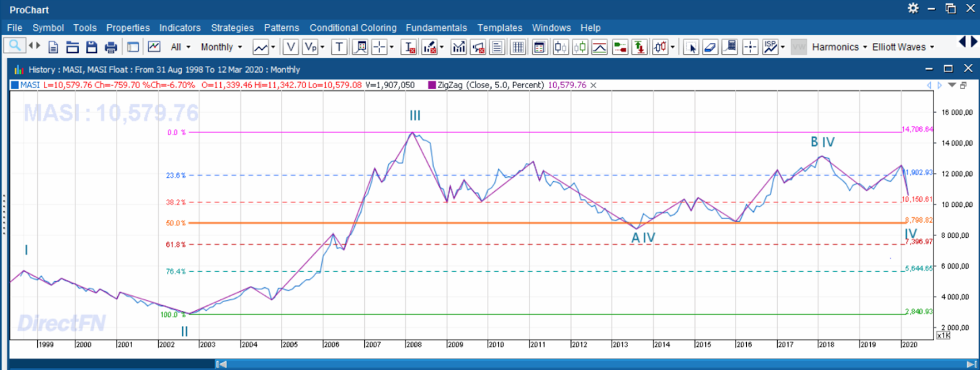This screenshot has height=370, width=980.
Task: Click the x1K scale button
Action: [943, 335]
